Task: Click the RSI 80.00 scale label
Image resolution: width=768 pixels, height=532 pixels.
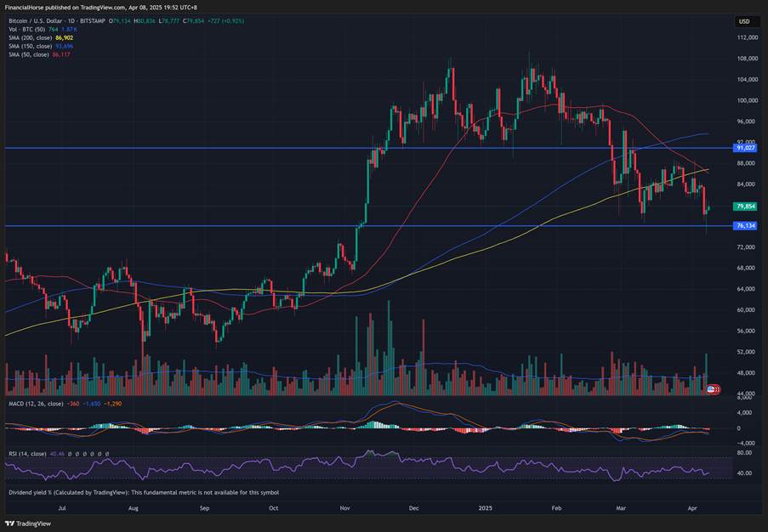Action: point(744,453)
